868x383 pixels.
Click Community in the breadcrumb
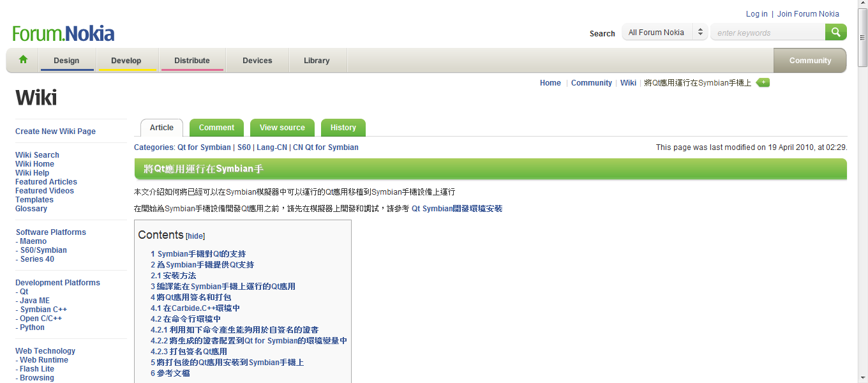592,83
